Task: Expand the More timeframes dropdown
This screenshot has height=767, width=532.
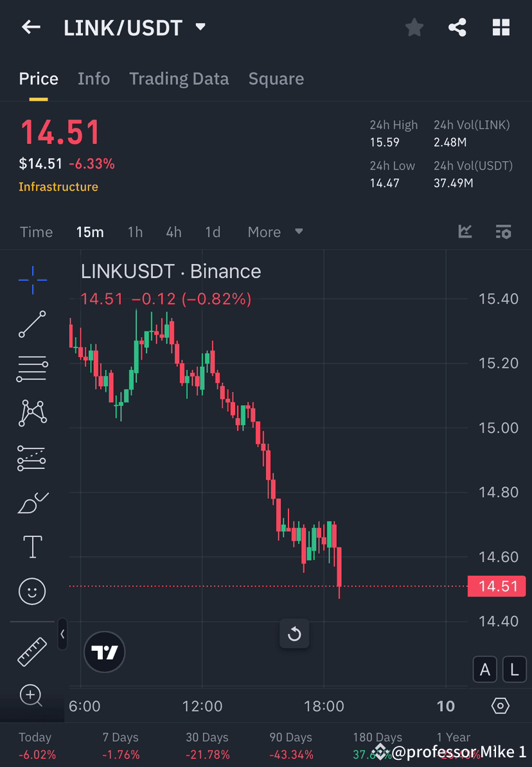Action: [275, 232]
